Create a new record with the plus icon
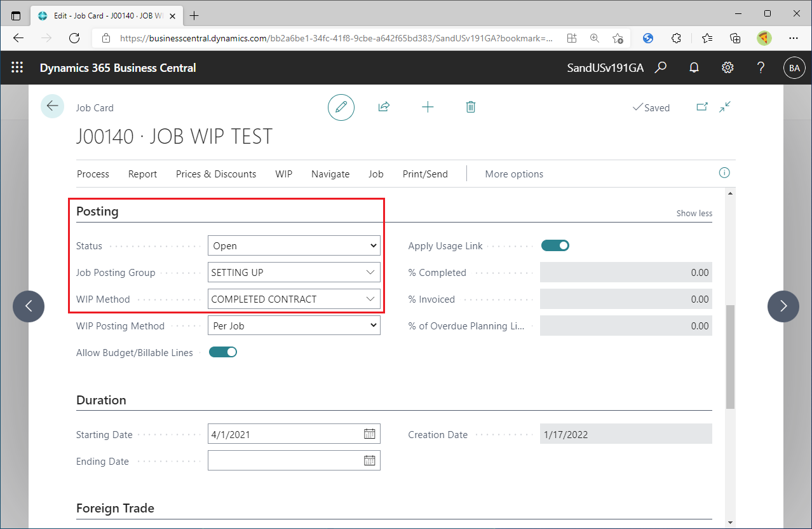Viewport: 812px width, 529px height. coord(428,107)
